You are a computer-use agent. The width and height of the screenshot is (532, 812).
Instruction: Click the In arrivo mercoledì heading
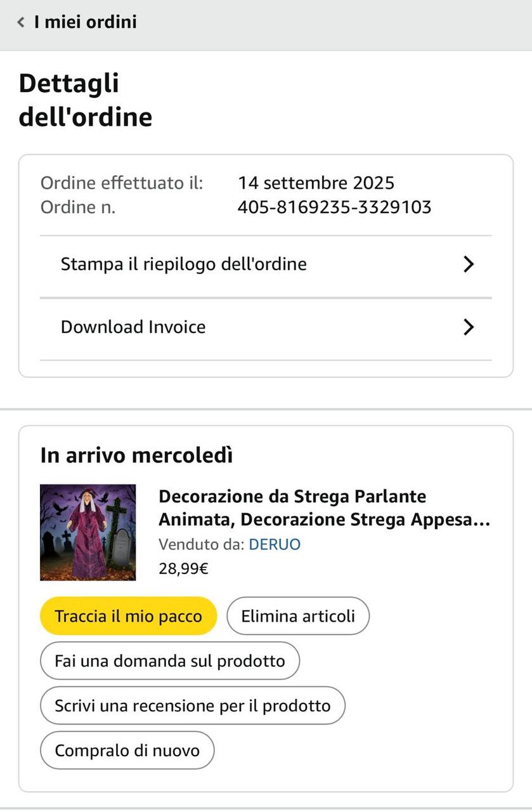click(x=136, y=455)
